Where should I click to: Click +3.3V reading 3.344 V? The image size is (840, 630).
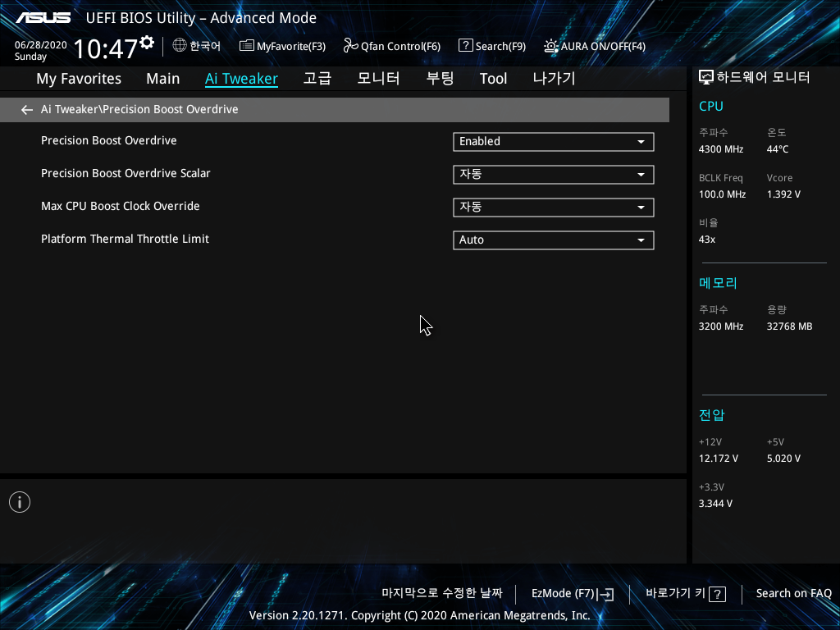715,504
